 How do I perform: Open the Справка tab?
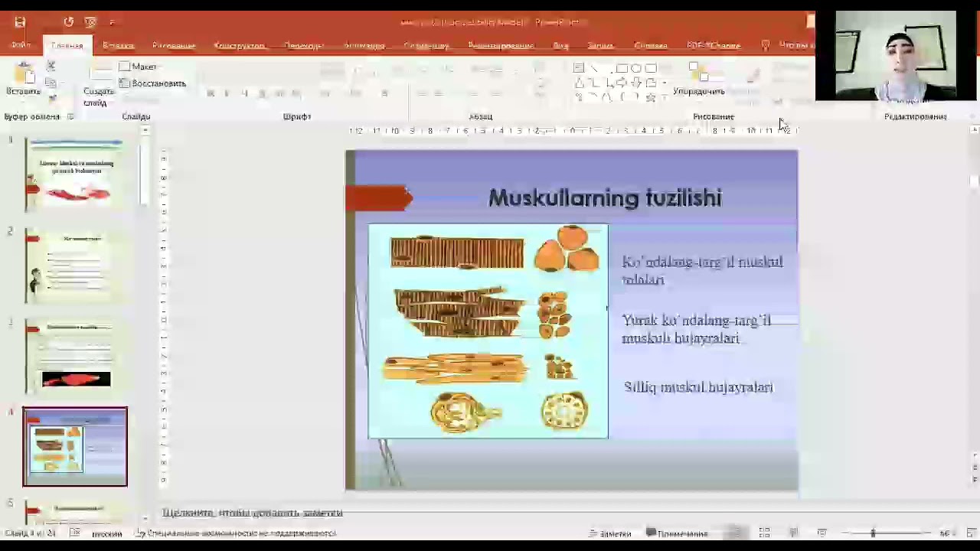click(x=650, y=46)
